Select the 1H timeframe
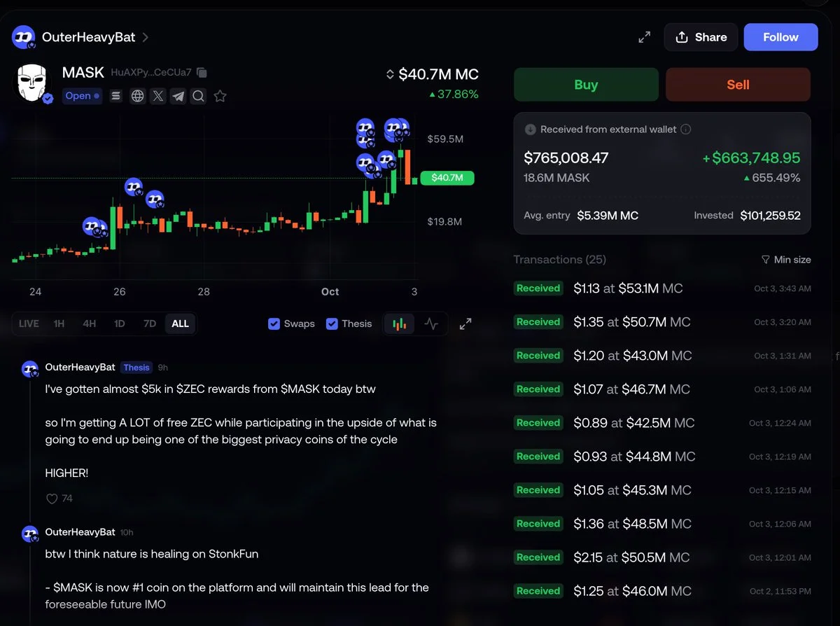Screen dimensions: 840x626 click(x=59, y=324)
